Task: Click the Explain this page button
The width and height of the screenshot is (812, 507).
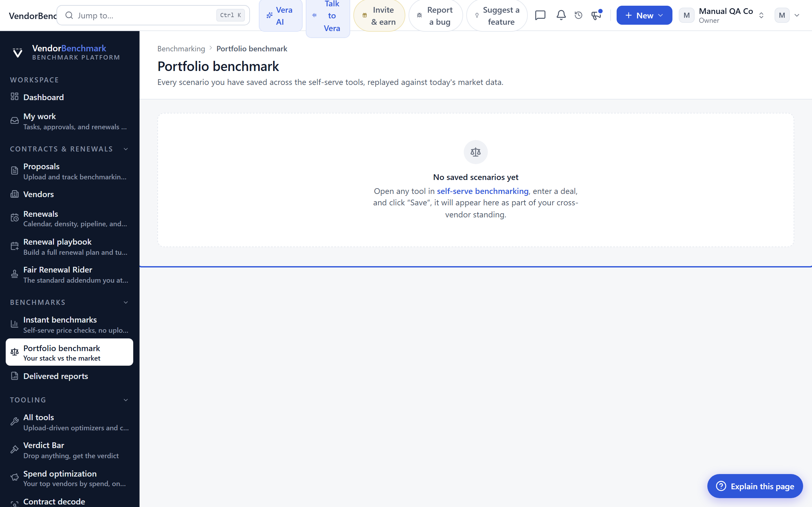Action: point(755,486)
